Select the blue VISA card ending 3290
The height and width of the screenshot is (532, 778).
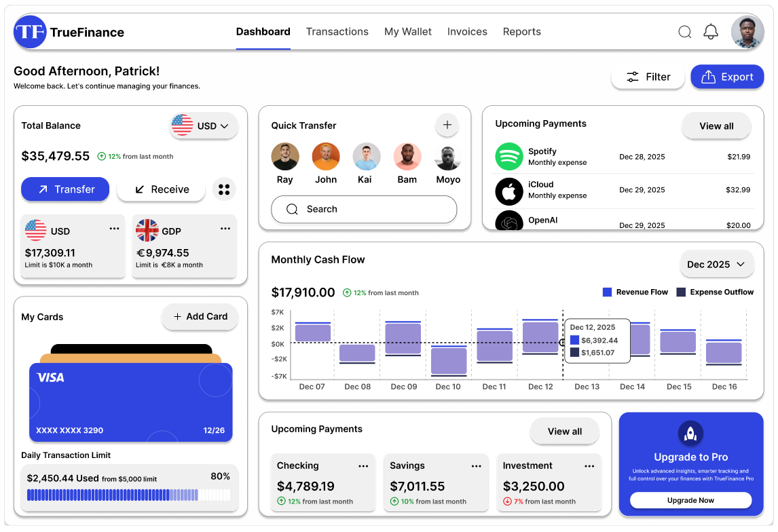[131, 402]
